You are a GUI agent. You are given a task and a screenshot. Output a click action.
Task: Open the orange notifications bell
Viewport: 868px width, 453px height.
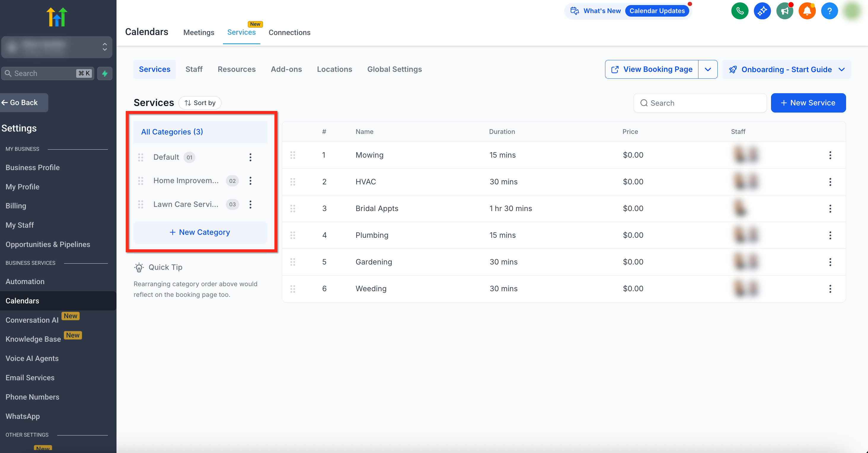pos(807,11)
